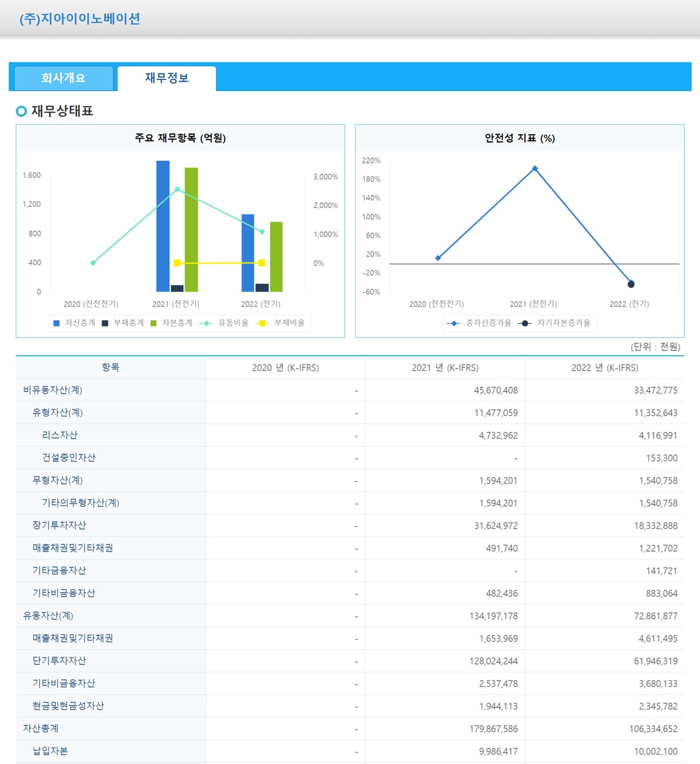
Task: Click the value 4,116,991
Action: (658, 436)
